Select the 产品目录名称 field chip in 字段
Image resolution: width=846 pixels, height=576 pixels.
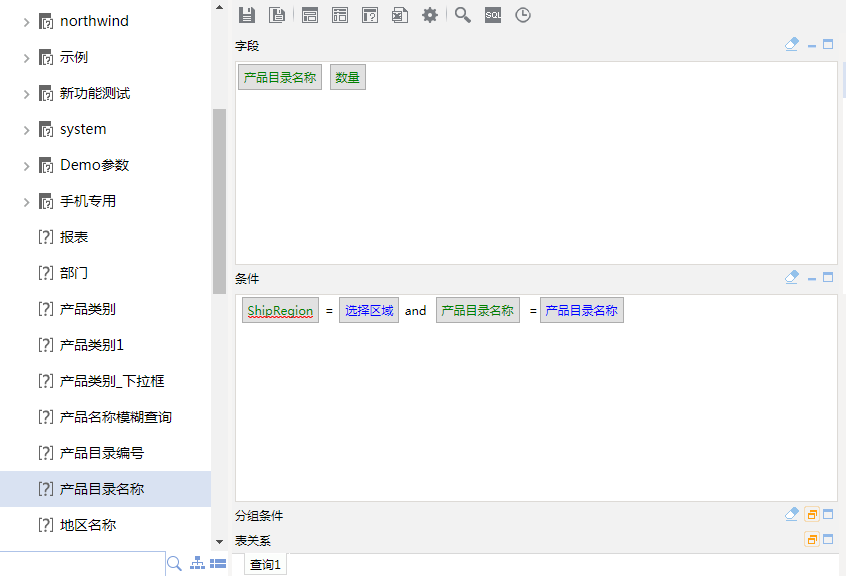(x=280, y=77)
